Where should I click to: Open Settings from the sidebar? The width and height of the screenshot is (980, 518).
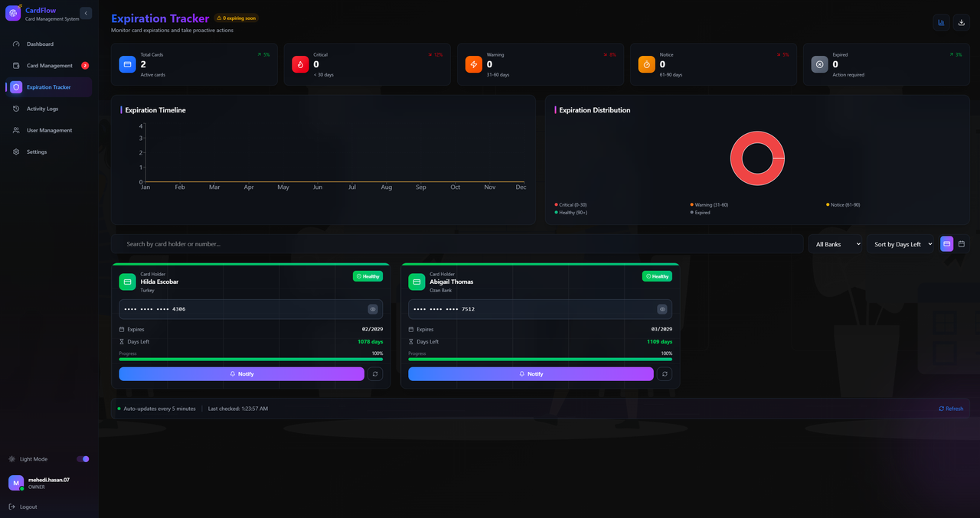(x=49, y=151)
